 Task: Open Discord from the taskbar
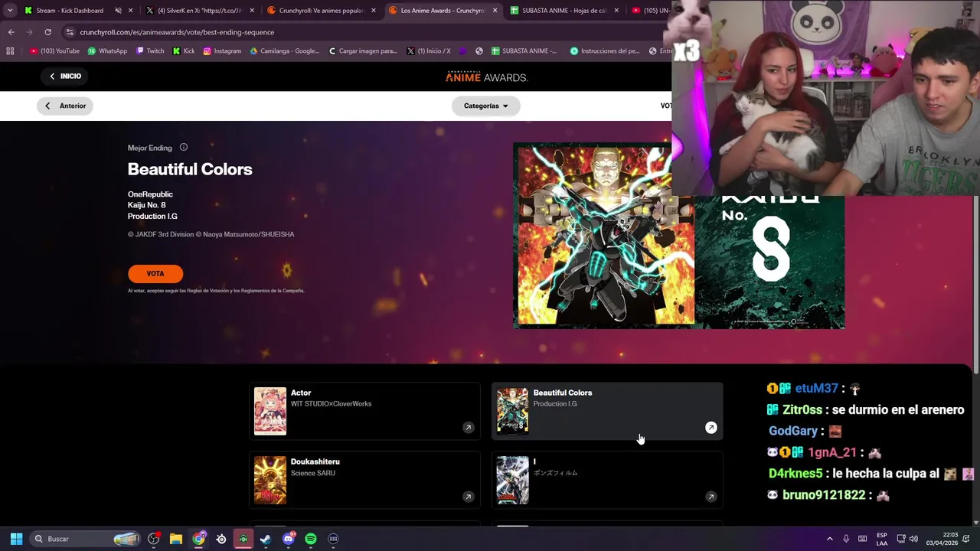tap(288, 539)
